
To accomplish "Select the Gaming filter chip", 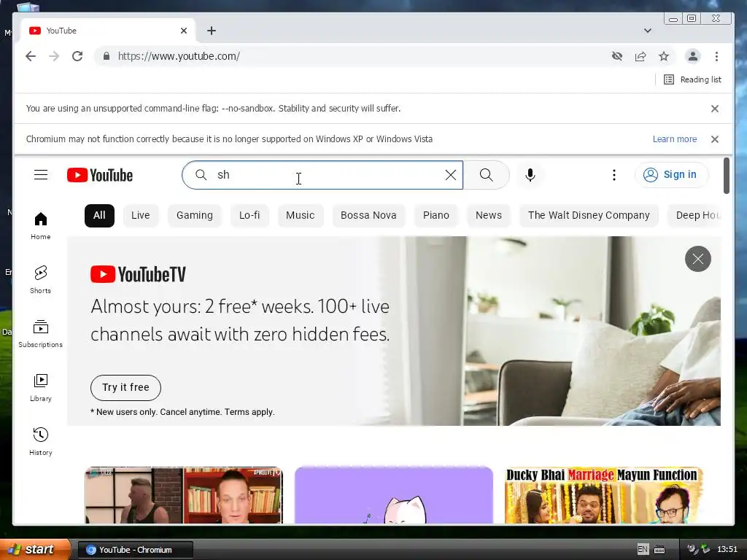I will coord(194,215).
